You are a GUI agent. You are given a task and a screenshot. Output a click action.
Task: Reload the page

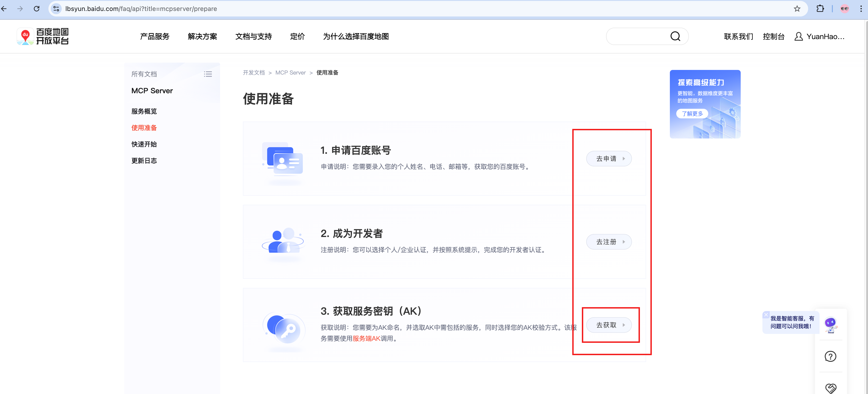click(37, 9)
